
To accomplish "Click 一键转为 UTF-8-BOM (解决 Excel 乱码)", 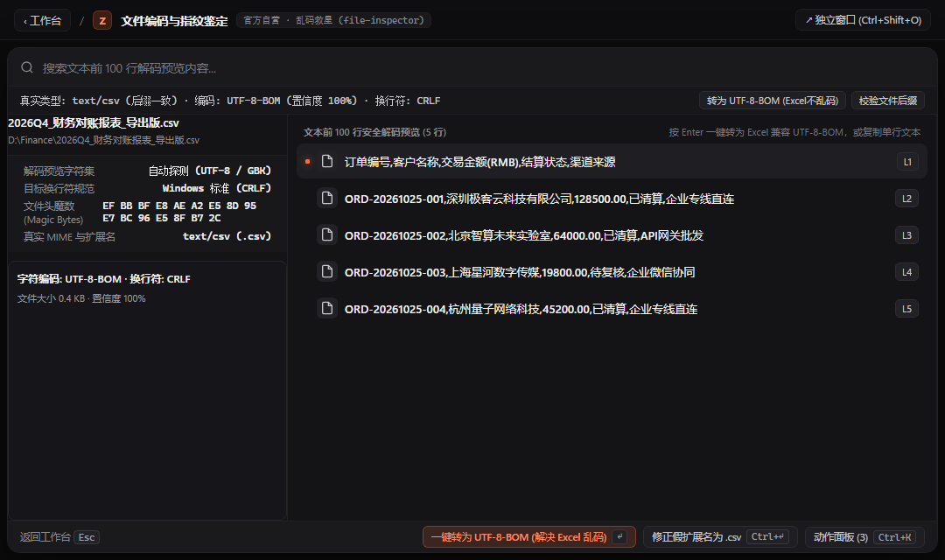I will point(529,536).
